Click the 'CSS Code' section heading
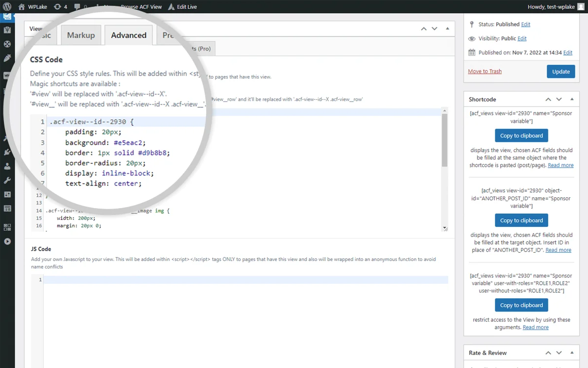The width and height of the screenshot is (588, 368). [x=46, y=59]
